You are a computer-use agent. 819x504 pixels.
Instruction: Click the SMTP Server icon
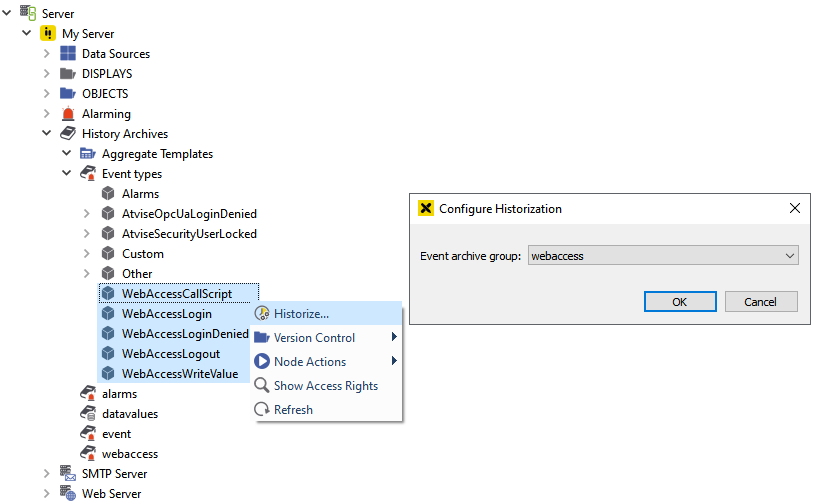[x=68, y=473]
